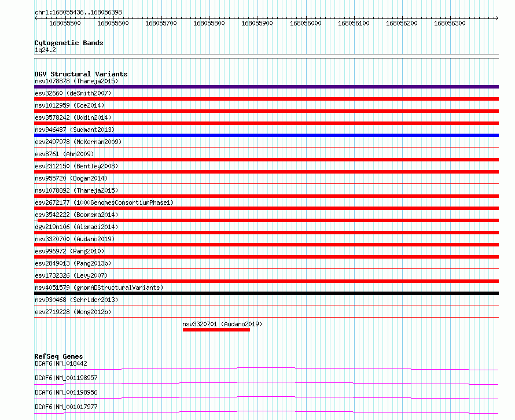Image resolution: width=515 pixels, height=420 pixels.
Task: Click ruler position 168055800
Action: pyautogui.click(x=209, y=23)
